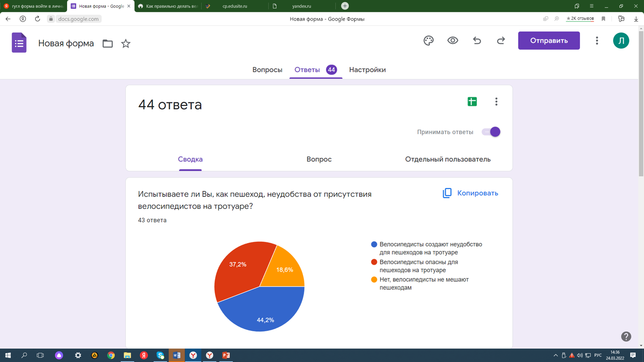Click the docs.google.com address bar

tap(79, 19)
